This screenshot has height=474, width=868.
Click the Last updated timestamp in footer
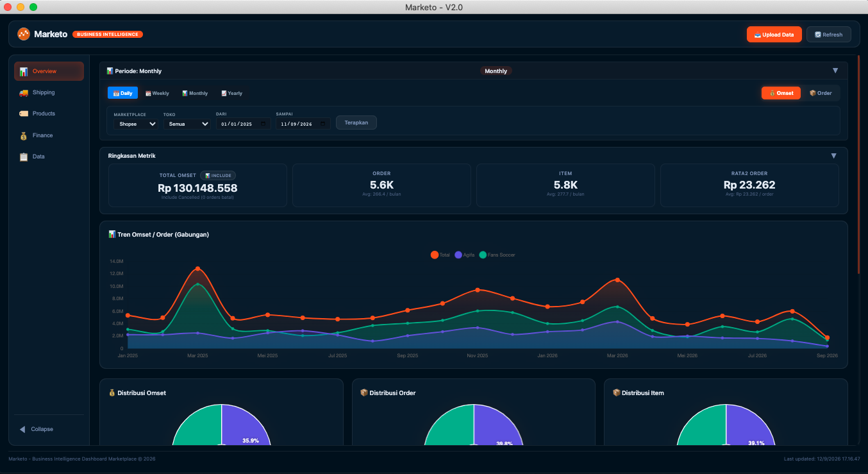click(822, 459)
